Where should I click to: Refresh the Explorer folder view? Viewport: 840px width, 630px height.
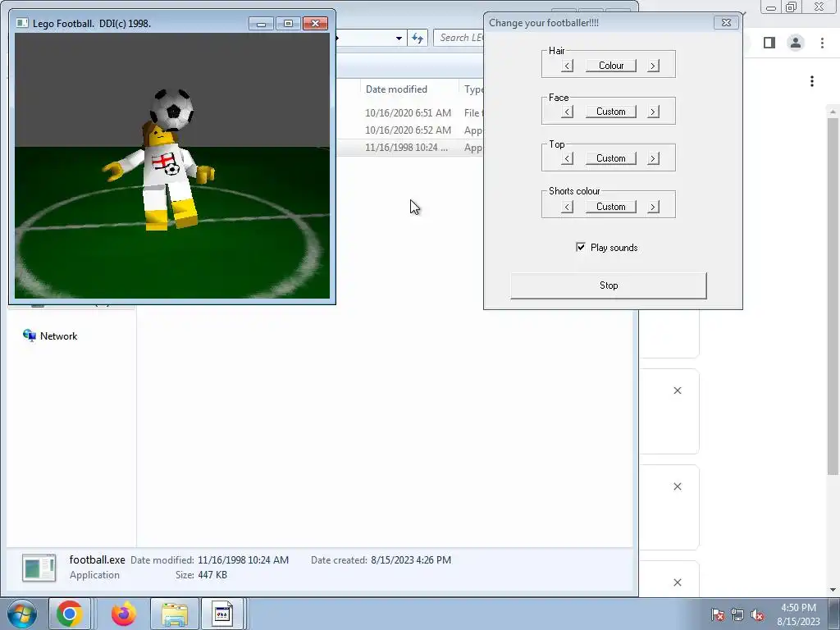pos(418,38)
